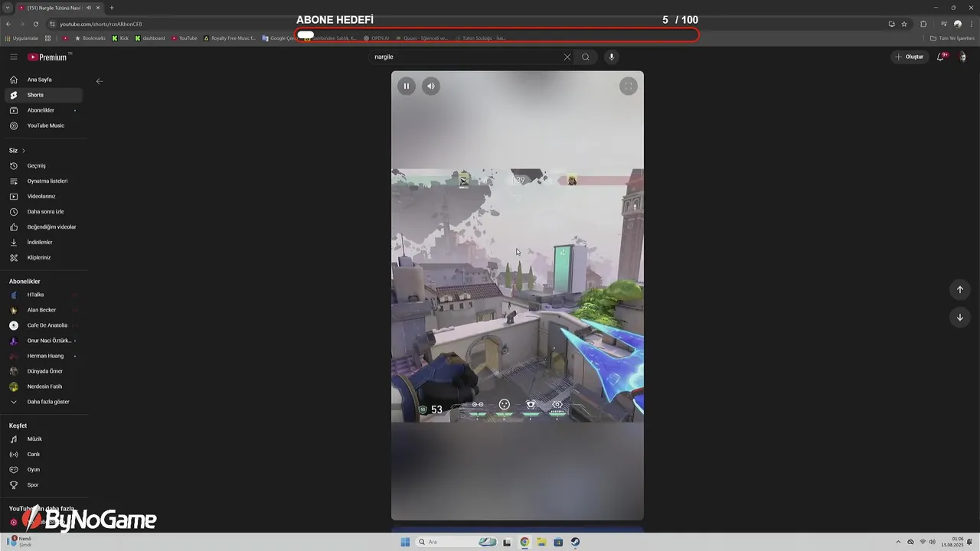Open YouTube notifications bell
The image size is (980, 551).
point(942,57)
